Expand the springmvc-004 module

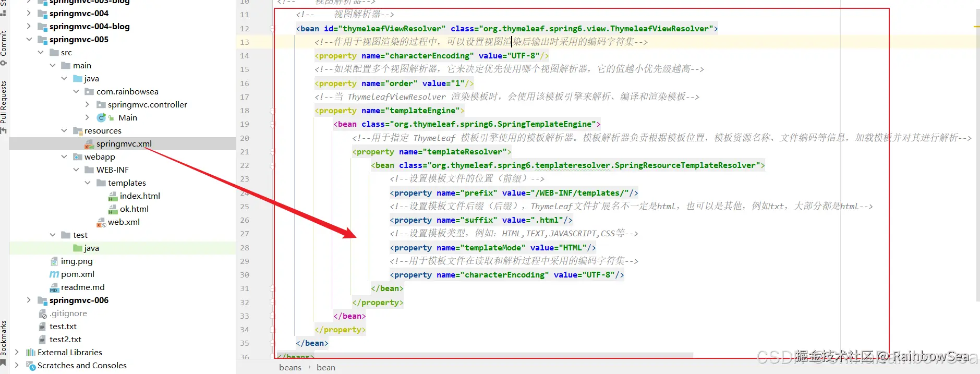point(29,13)
